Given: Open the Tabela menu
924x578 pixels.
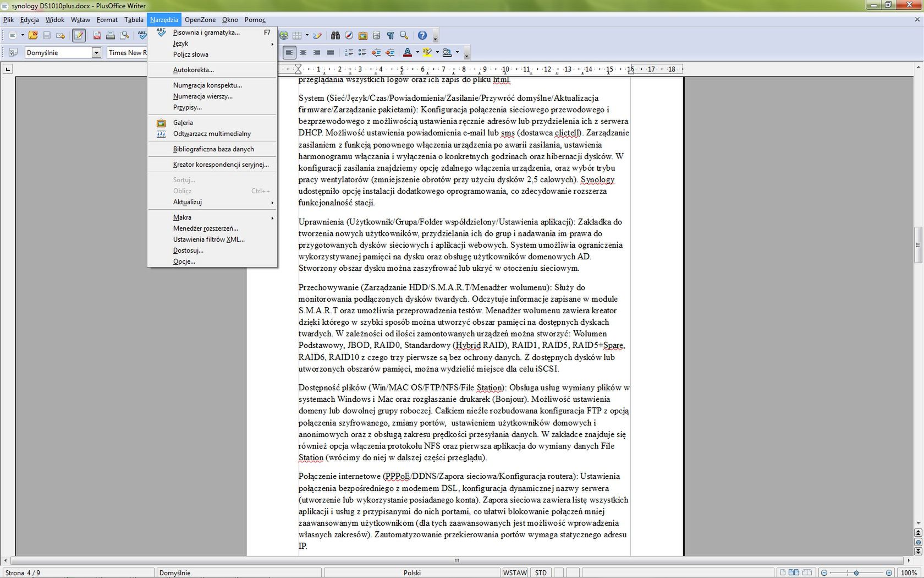Looking at the screenshot, I should click(x=134, y=20).
